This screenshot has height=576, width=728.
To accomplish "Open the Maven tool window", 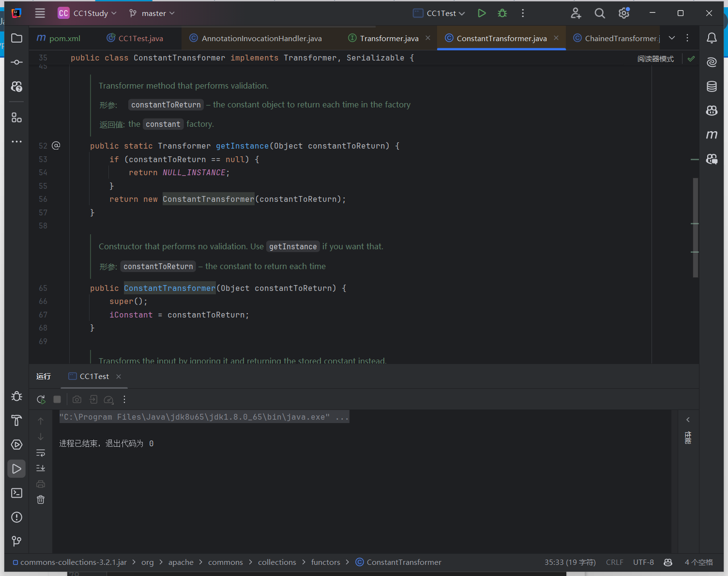I will click(x=712, y=135).
